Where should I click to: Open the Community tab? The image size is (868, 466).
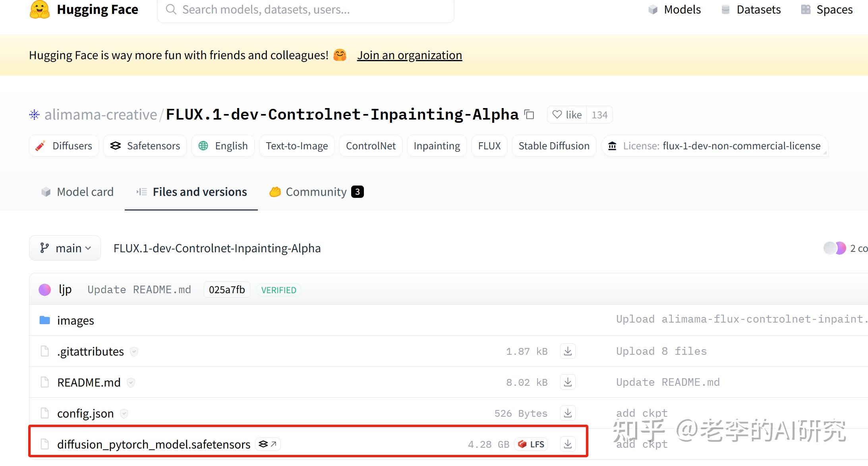coord(316,192)
